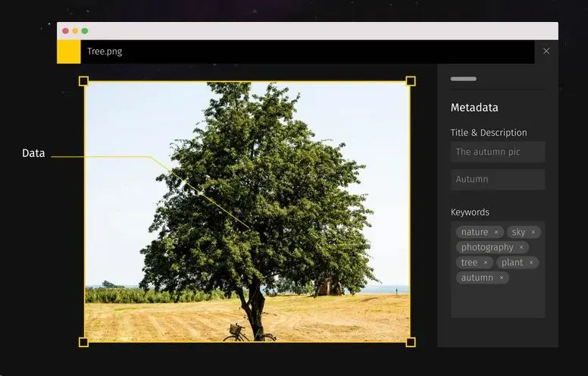Click the Keywords label
The width and height of the screenshot is (588, 376).
(470, 212)
